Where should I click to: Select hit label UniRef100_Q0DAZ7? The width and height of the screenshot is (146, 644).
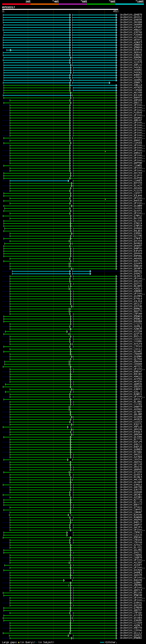click(x=131, y=273)
